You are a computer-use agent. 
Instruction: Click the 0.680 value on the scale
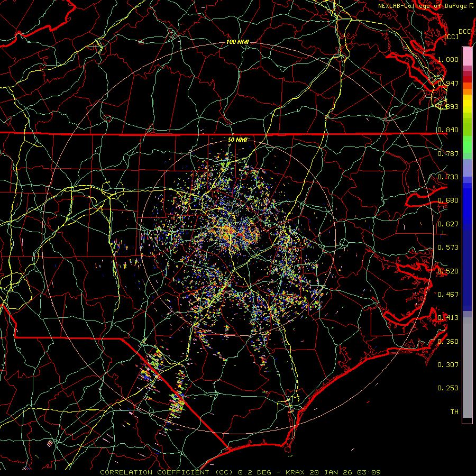[x=448, y=200]
